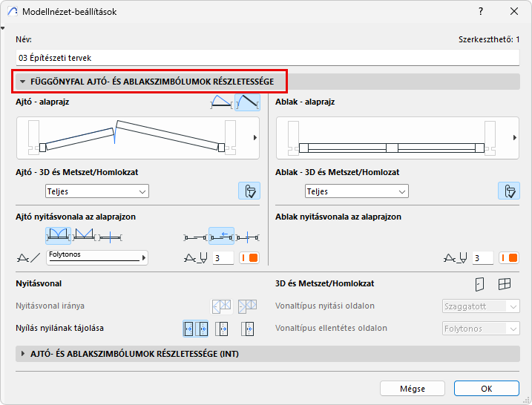This screenshot has width=532, height=405.
Task: Select left-pointing opening arrow orientation
Action: coord(247,329)
